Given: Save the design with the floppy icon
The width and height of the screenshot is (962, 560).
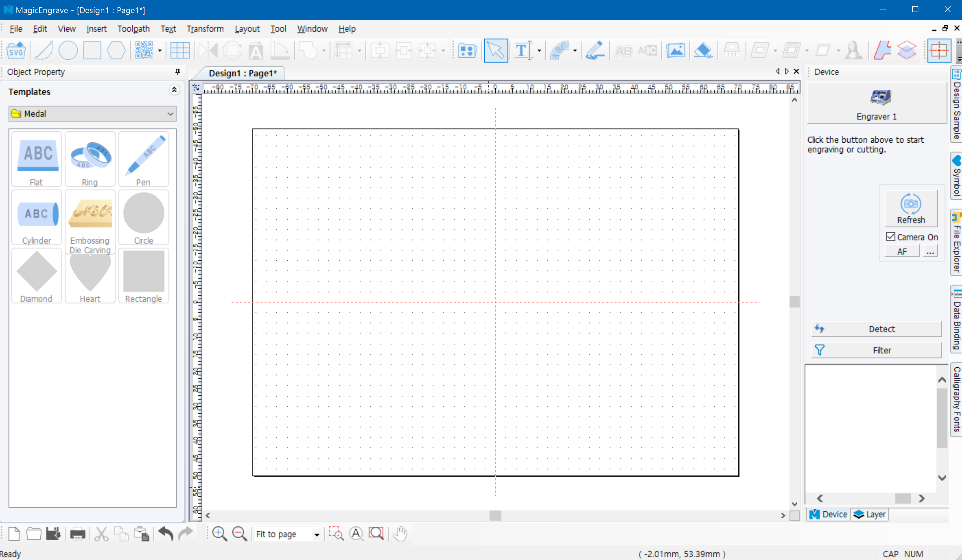Looking at the screenshot, I should pos(53,534).
